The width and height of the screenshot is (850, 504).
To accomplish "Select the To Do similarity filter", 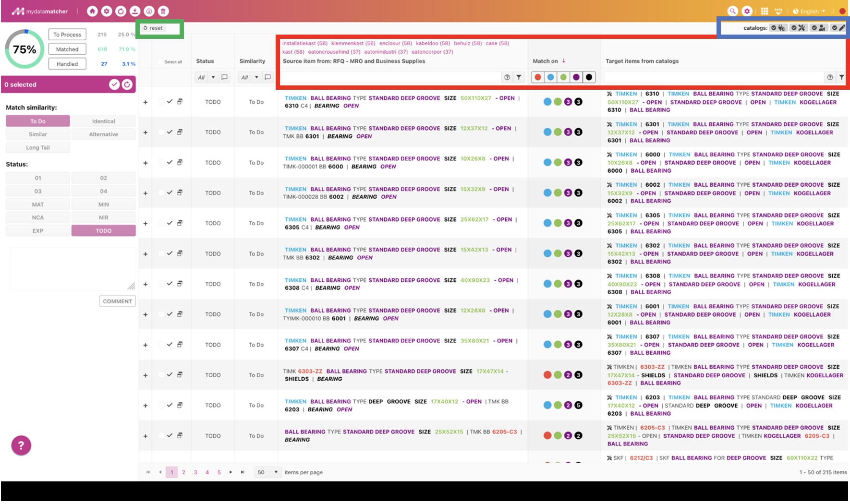I will pos(38,121).
